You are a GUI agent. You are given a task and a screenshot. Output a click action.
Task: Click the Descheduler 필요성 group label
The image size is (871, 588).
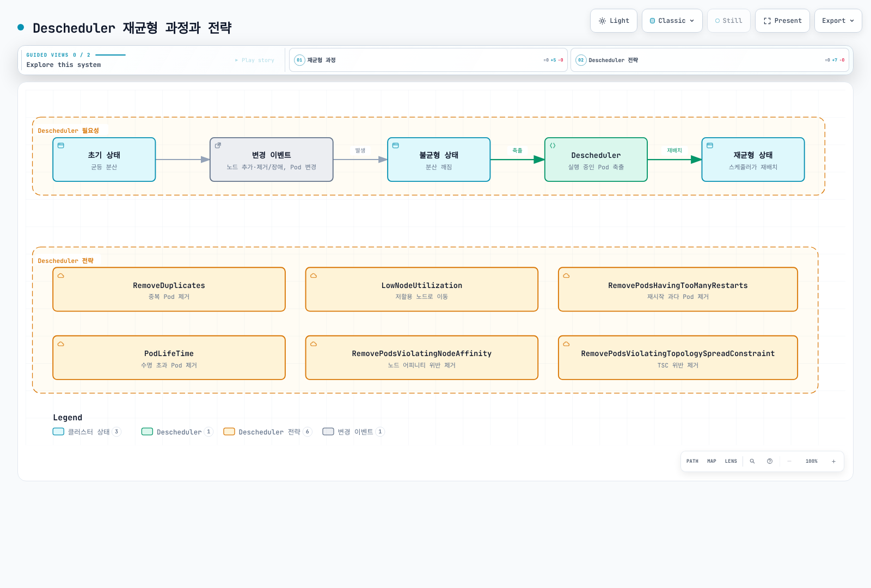(69, 131)
